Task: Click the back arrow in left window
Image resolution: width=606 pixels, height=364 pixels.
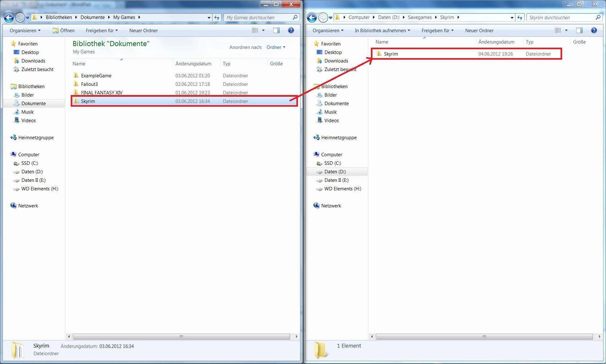Action: (9, 17)
